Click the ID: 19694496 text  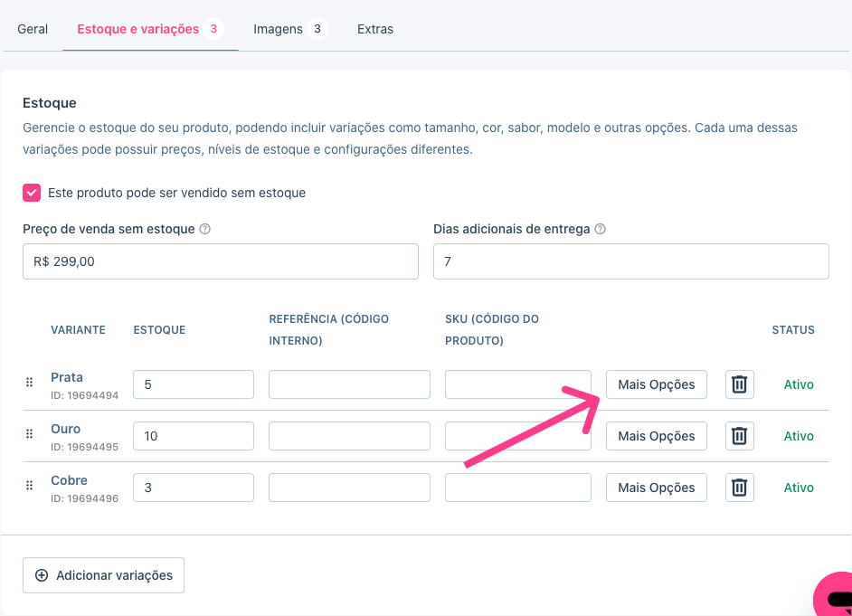tap(85, 498)
